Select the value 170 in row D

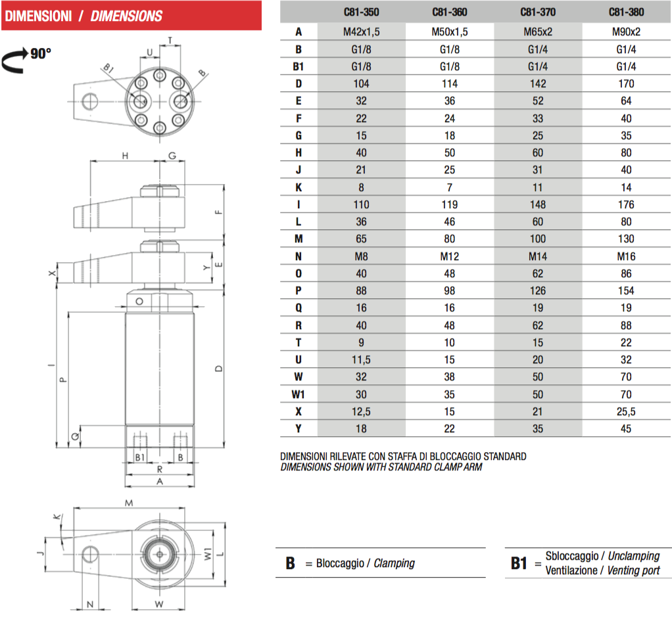coord(626,83)
